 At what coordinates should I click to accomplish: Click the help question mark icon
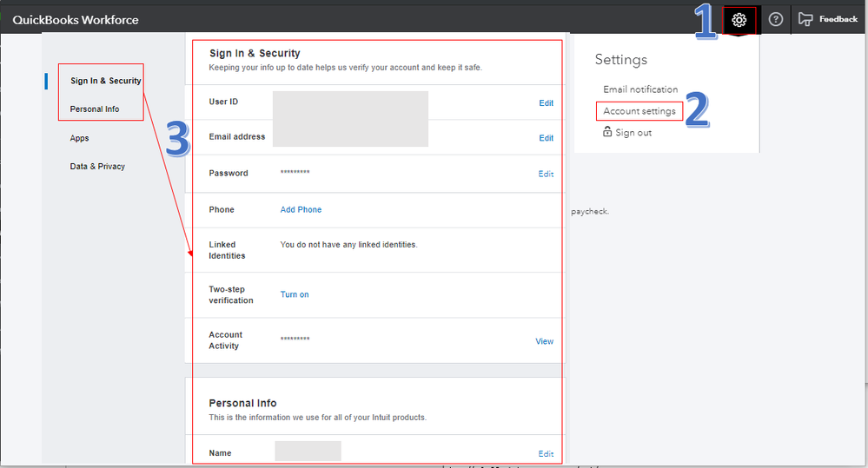pyautogui.click(x=776, y=20)
